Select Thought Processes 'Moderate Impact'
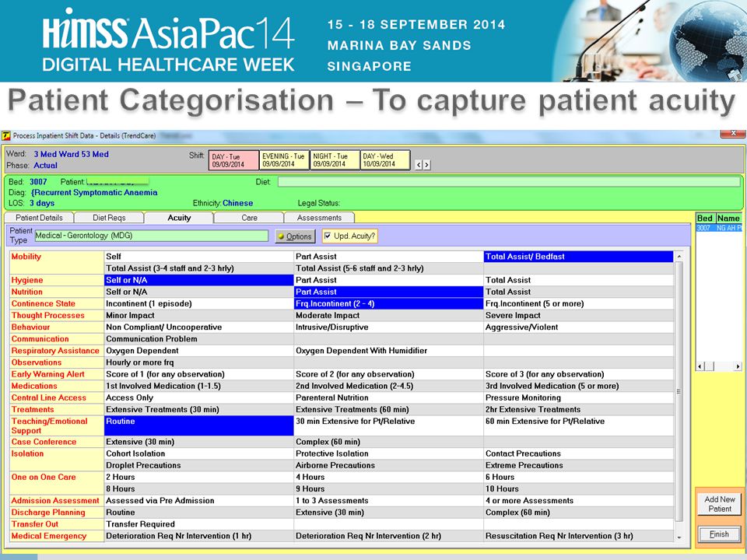747x560 pixels. click(x=389, y=316)
